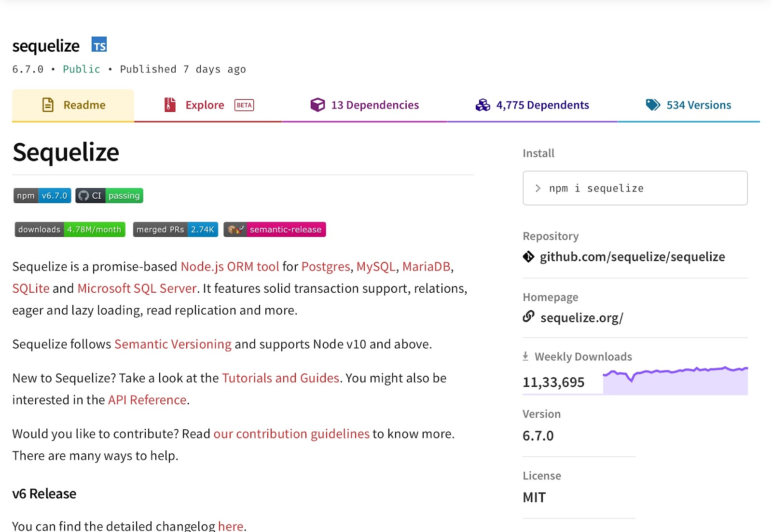Screen dimensions: 772x532
Task: Click the weekly downloads sparkline chart
Action: 675,381
